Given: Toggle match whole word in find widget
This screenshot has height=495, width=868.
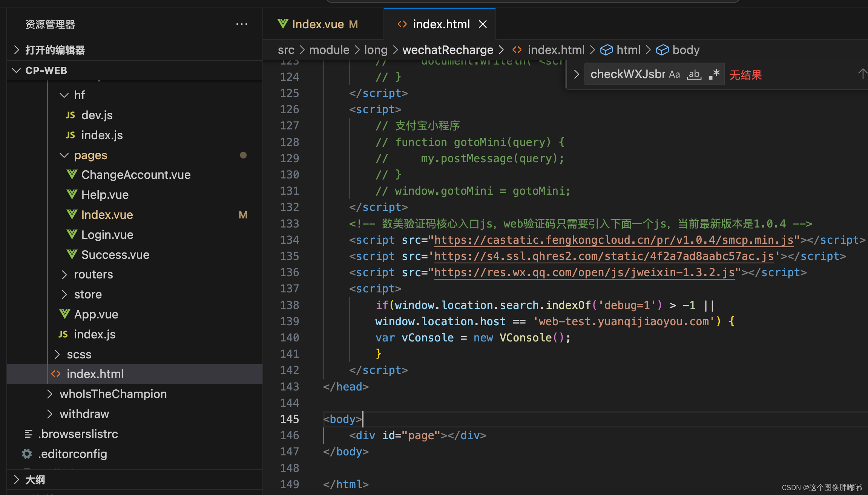Looking at the screenshot, I should [694, 74].
